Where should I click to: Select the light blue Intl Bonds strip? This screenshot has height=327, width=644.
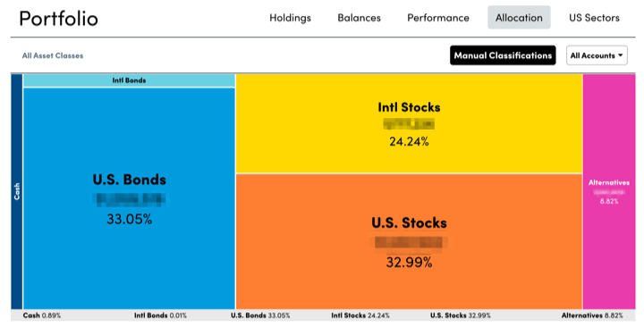pos(129,80)
